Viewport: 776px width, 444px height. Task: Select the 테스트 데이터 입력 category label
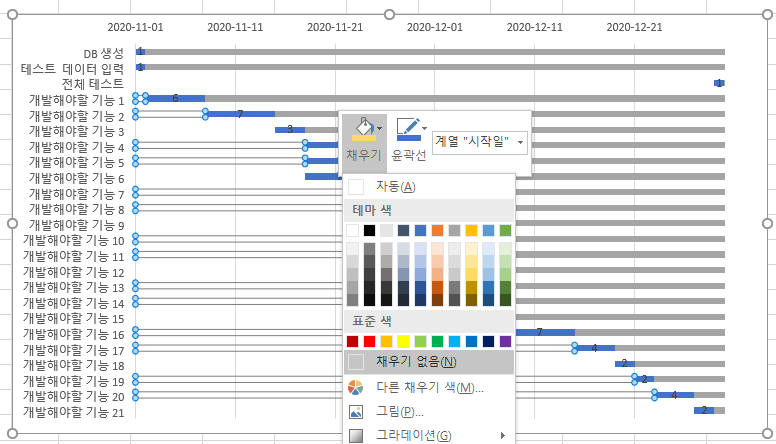(x=72, y=68)
